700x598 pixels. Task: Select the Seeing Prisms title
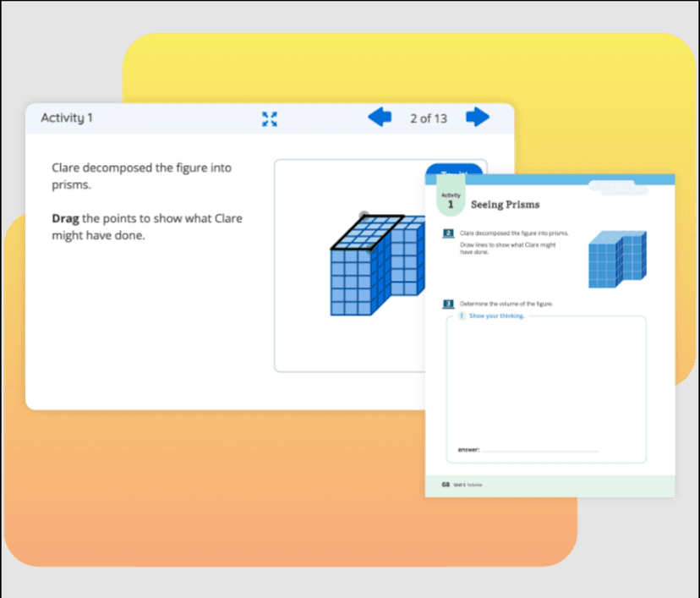(x=505, y=204)
